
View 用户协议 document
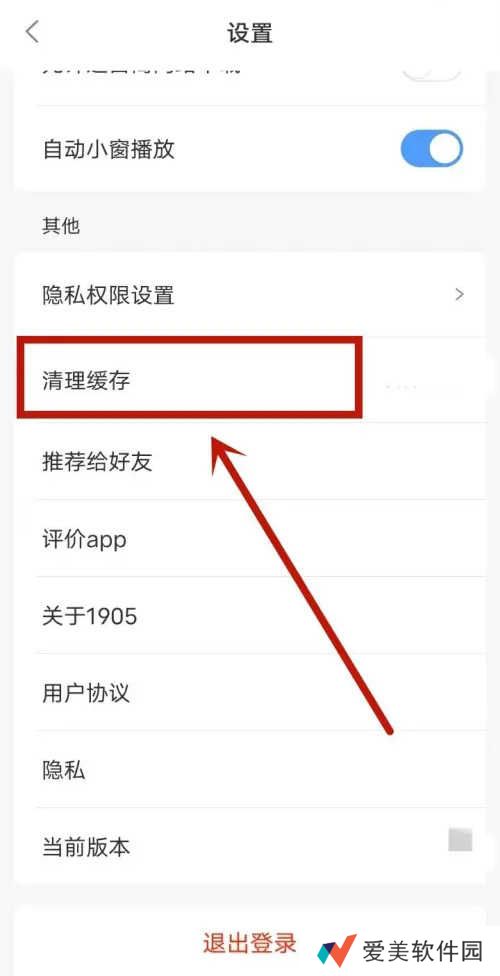pyautogui.click(x=249, y=693)
